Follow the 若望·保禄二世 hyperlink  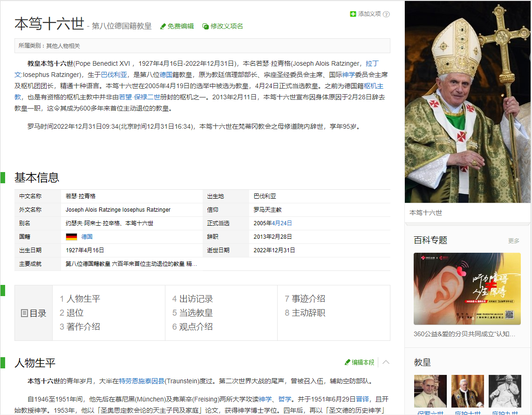(139, 97)
